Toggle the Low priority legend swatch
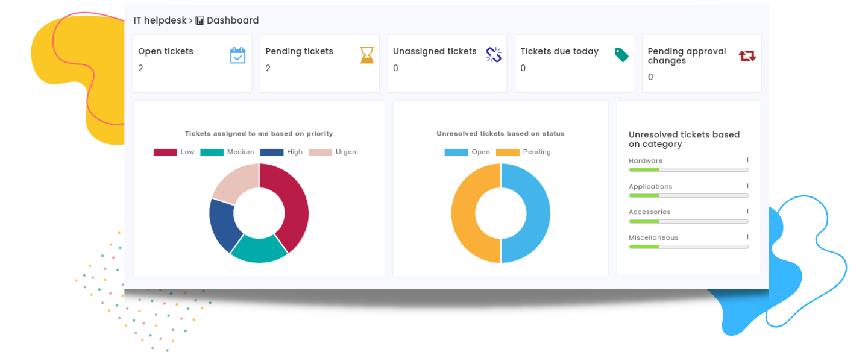The image size is (868, 352). click(165, 152)
